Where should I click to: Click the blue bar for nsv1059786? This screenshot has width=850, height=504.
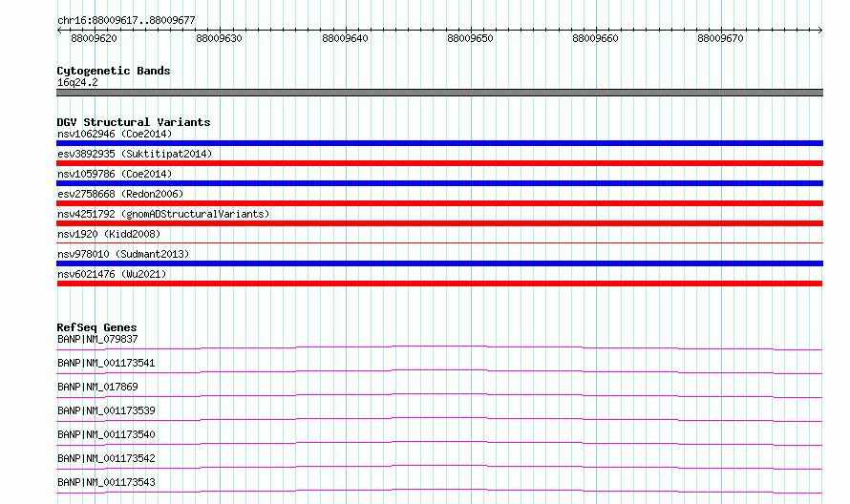tap(439, 183)
